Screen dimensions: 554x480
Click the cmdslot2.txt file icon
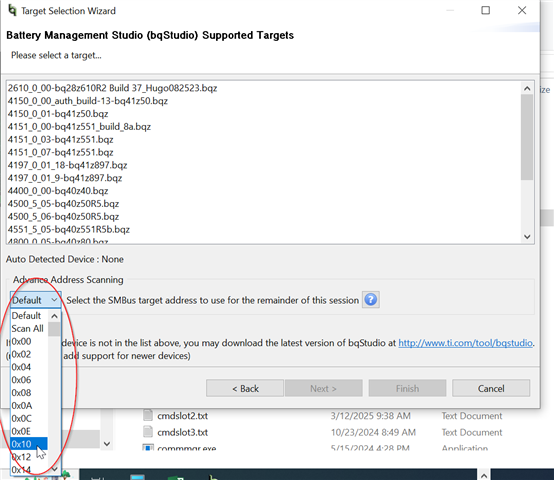click(148, 415)
